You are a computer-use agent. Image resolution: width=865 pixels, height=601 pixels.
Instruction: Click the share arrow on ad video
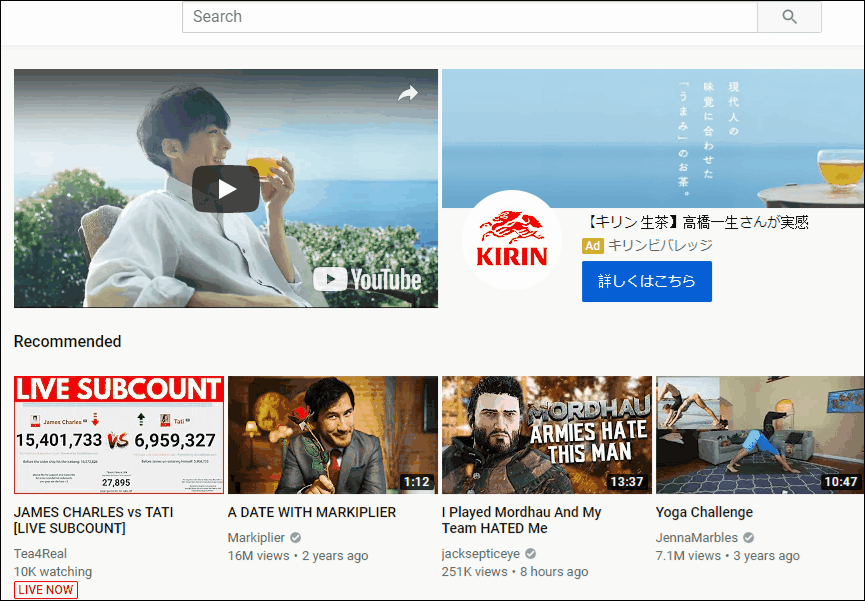[408, 93]
